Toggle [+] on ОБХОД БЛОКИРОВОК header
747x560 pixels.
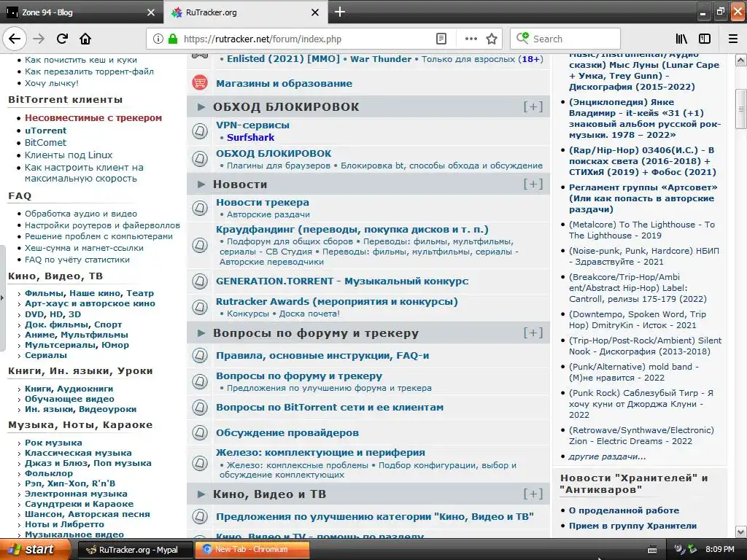tap(533, 106)
